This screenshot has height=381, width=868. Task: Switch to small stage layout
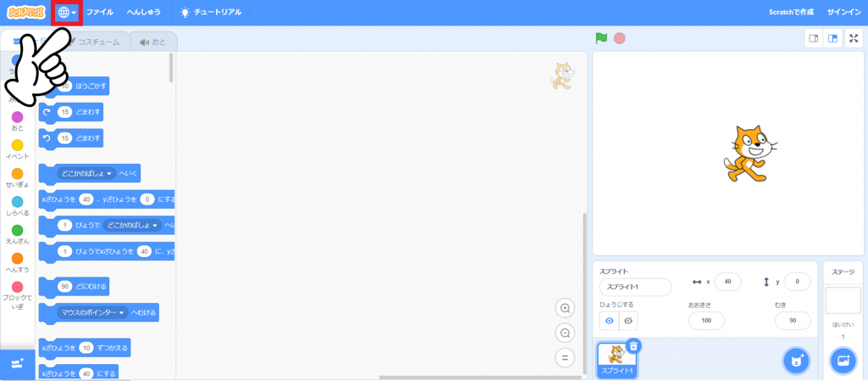point(813,39)
